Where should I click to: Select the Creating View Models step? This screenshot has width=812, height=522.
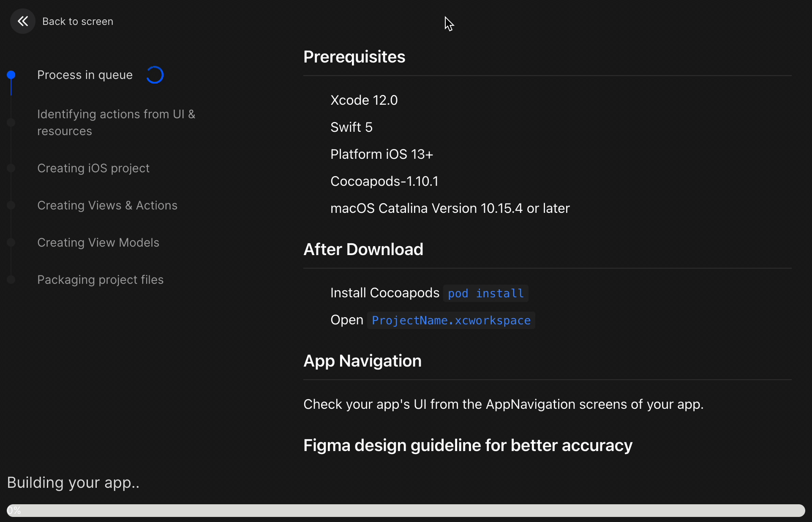click(98, 242)
